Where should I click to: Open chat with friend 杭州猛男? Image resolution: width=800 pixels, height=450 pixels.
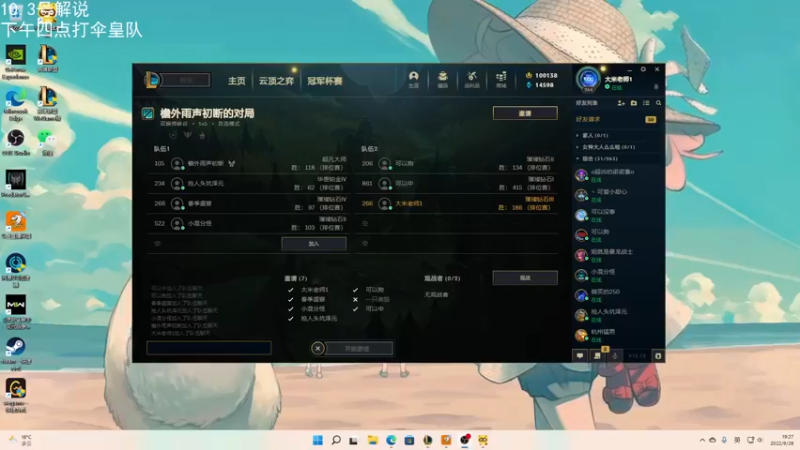click(616, 335)
